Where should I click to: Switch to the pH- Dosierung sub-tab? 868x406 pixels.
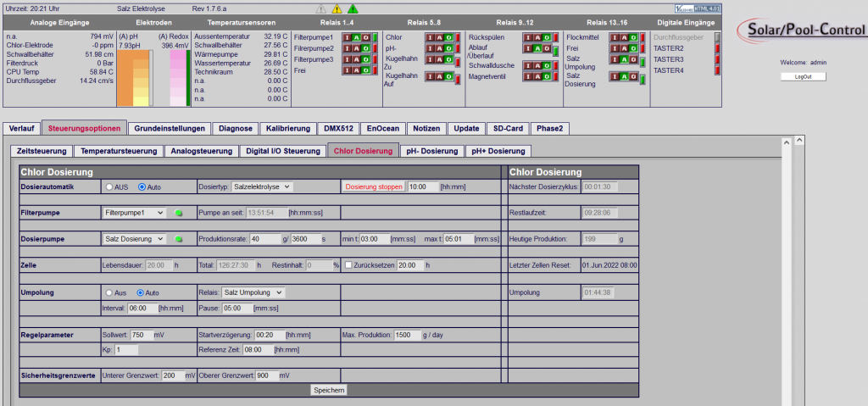[x=431, y=151]
